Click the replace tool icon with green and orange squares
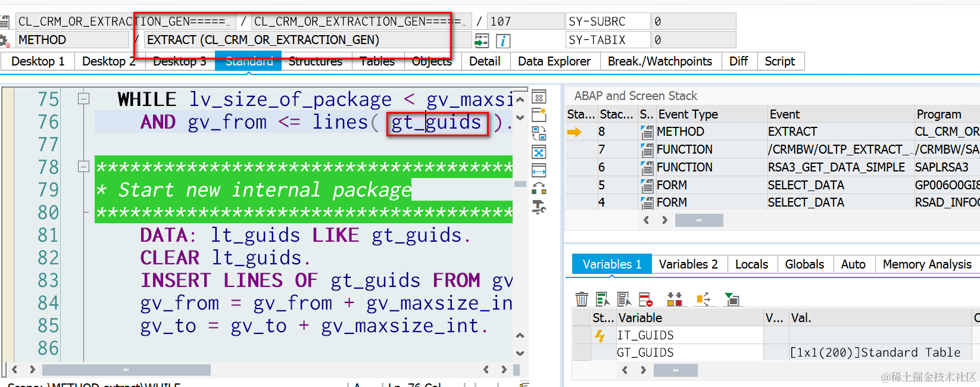The image size is (980, 387). 539,189
